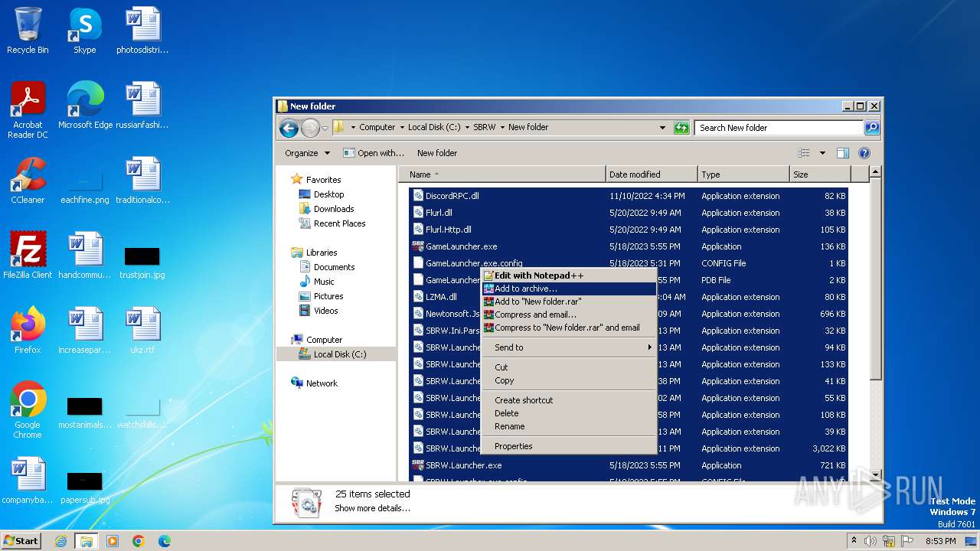Launch Microsoft Edge desktop shortcut
Image resolution: width=980 pixels, height=551 pixels.
85,106
